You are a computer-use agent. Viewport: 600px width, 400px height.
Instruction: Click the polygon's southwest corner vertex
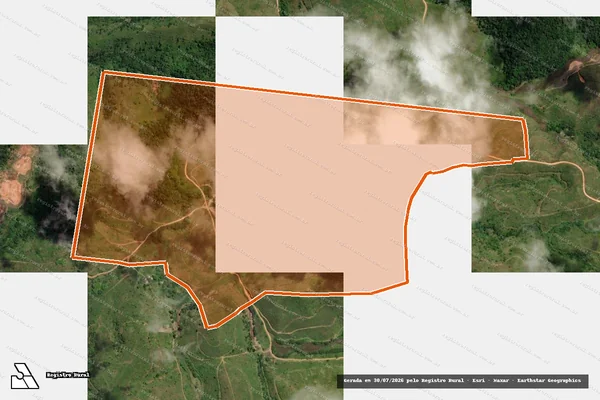[73, 257]
